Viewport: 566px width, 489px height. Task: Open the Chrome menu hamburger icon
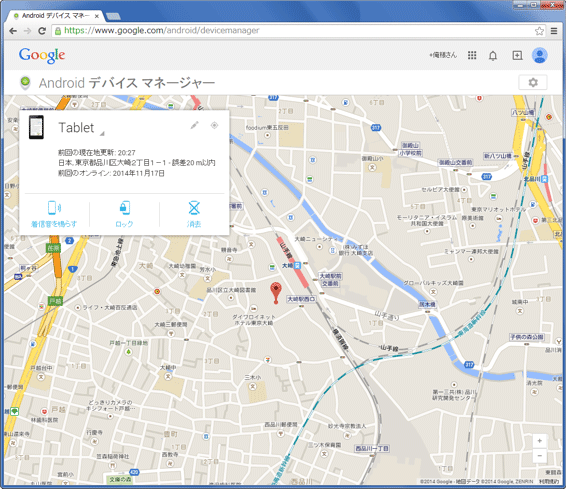[x=554, y=31]
